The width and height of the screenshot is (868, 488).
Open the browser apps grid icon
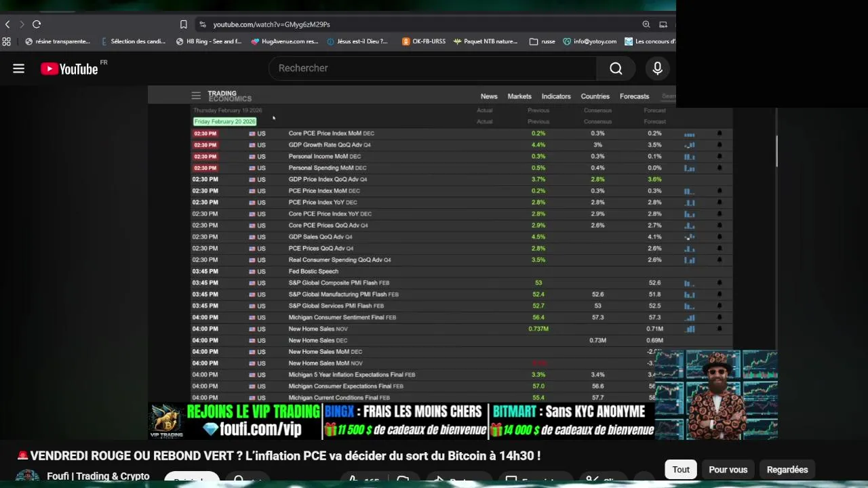[6, 41]
